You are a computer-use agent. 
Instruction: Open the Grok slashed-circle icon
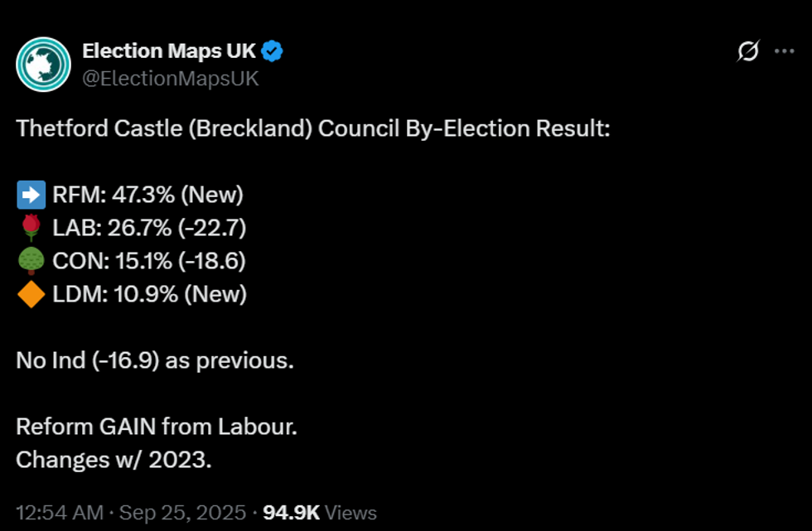pyautogui.click(x=747, y=52)
